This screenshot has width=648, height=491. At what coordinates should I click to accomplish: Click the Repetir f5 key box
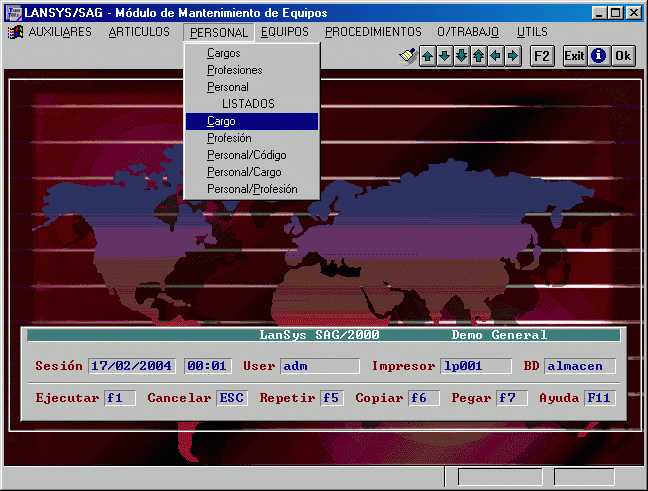[332, 398]
